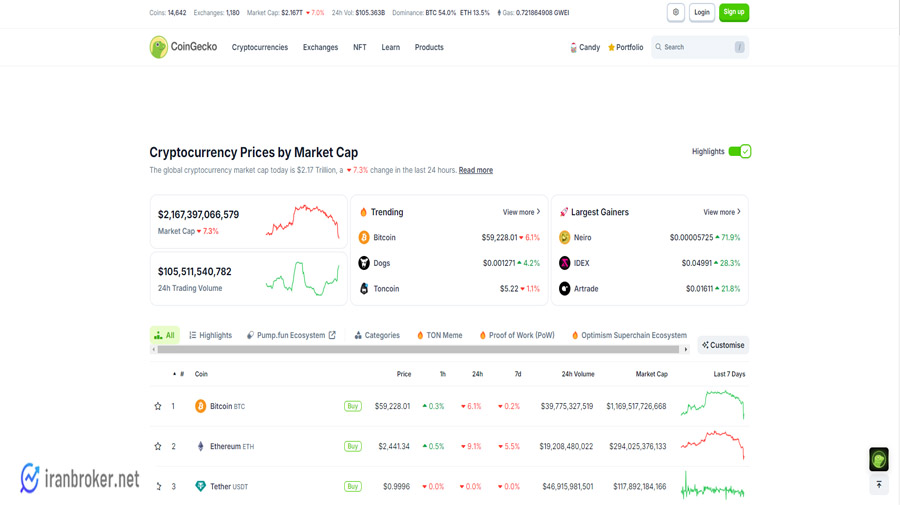Click the CoinGecko logo
The width and height of the screenshot is (900, 505).
184,47
